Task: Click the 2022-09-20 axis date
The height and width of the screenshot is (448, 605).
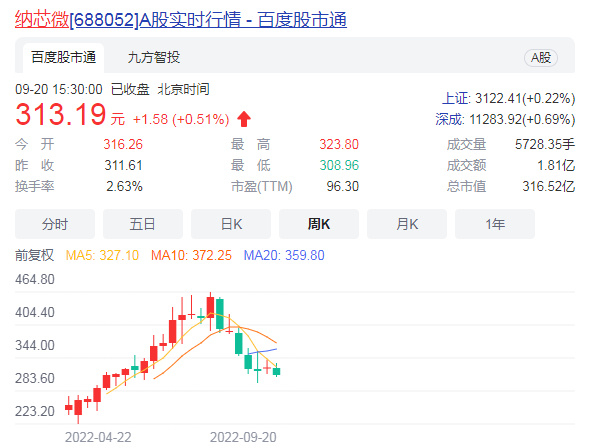Action: click(243, 437)
